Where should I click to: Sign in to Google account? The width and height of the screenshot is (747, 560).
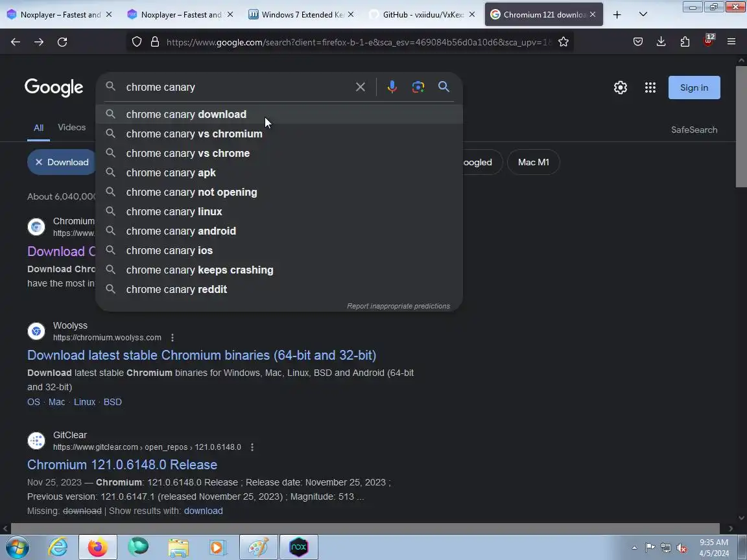click(x=694, y=87)
